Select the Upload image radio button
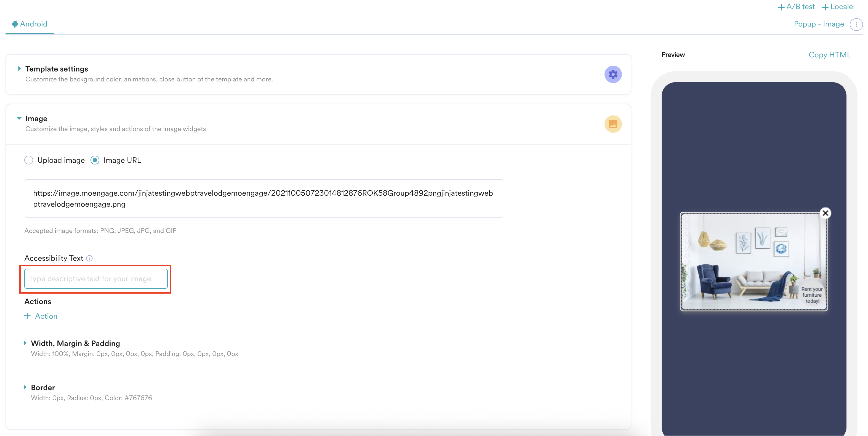 click(x=29, y=160)
